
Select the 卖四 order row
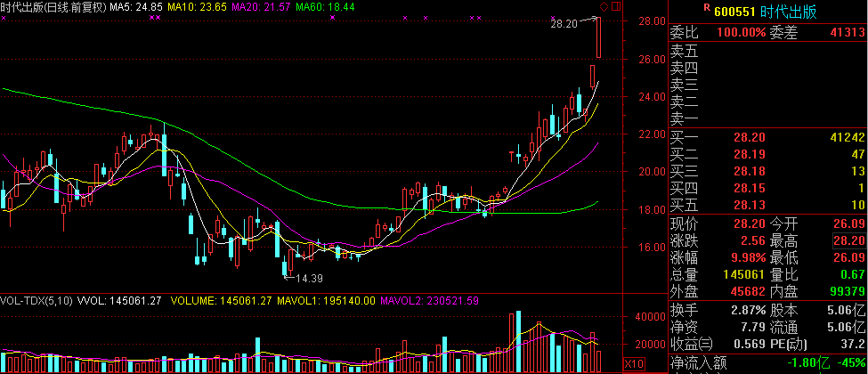point(767,69)
